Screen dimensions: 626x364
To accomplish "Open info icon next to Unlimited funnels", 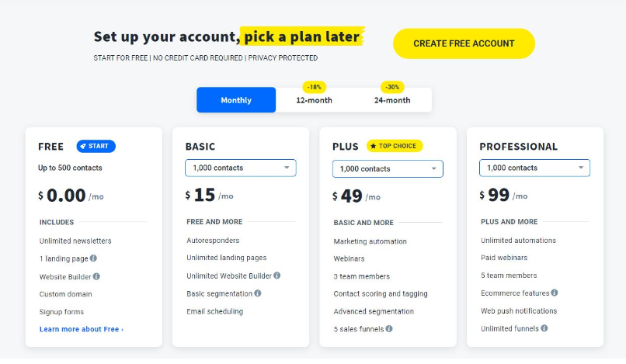I will point(544,328).
